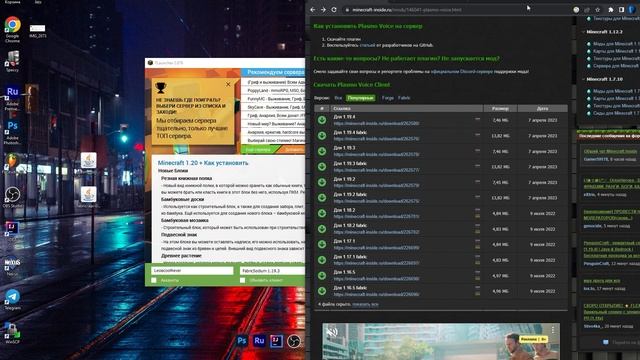
Task: Open the 1.19.4 download URL link
Action: pyautogui.click(x=376, y=123)
